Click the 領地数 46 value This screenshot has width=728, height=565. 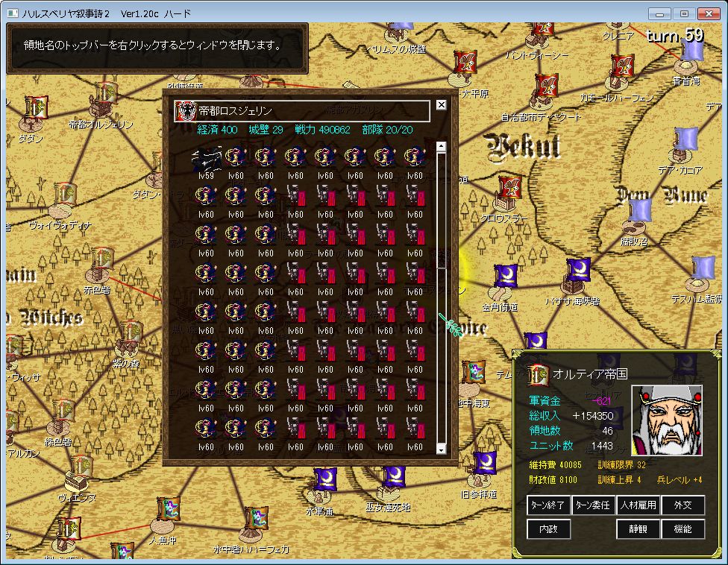tap(607, 431)
